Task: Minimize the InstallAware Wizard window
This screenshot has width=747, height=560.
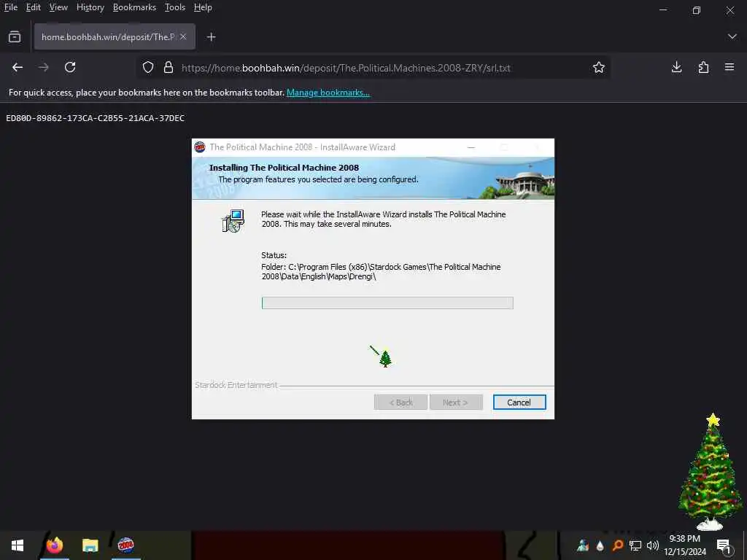Action: tap(471, 147)
